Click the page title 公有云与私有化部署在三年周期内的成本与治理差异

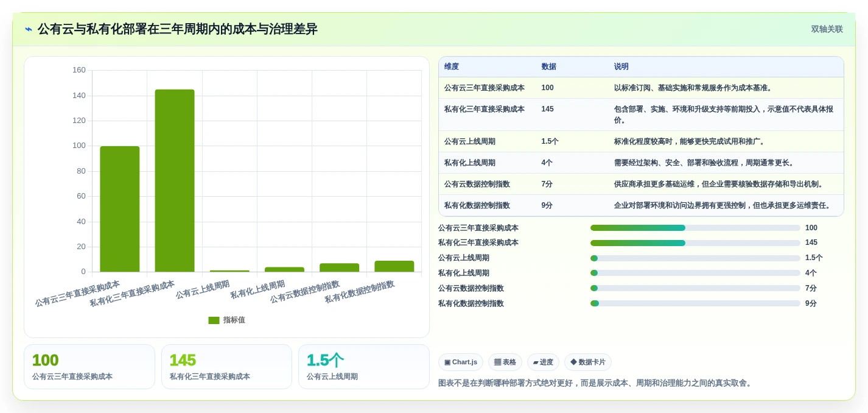178,29
